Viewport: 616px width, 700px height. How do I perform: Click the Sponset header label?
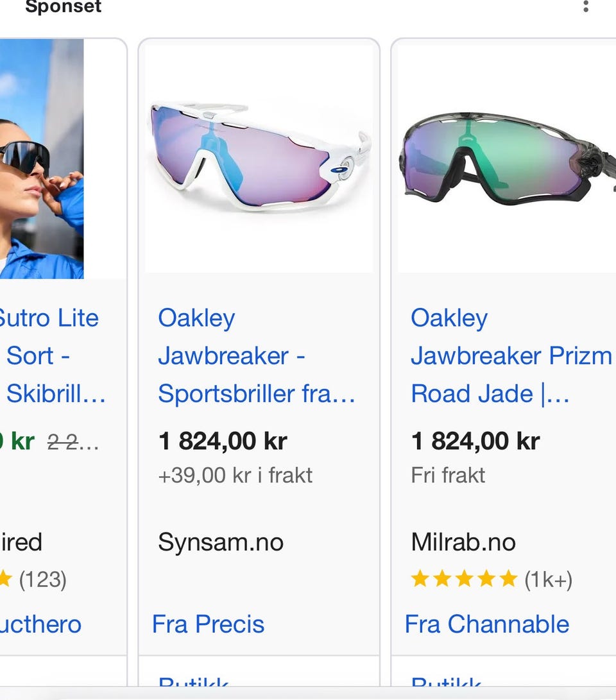[x=62, y=8]
